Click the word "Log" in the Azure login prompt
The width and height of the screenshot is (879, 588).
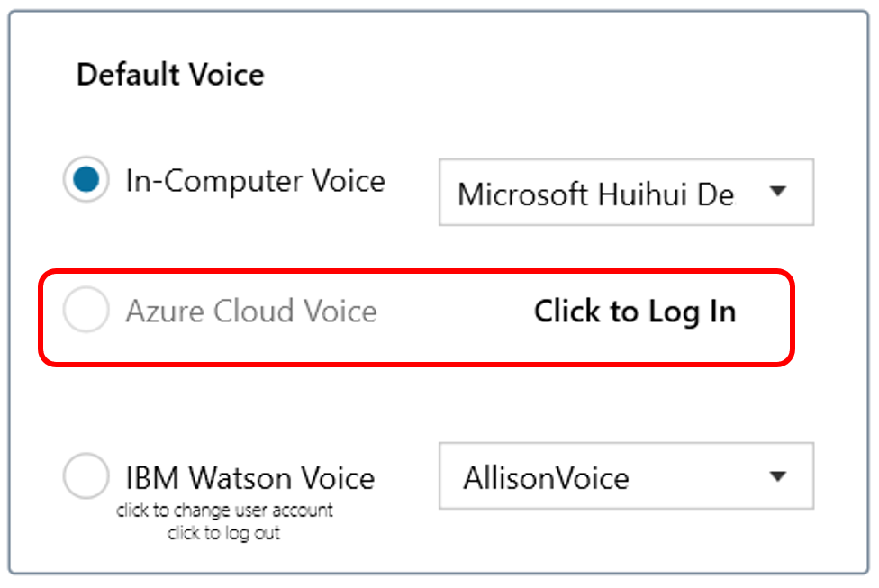[x=665, y=312]
